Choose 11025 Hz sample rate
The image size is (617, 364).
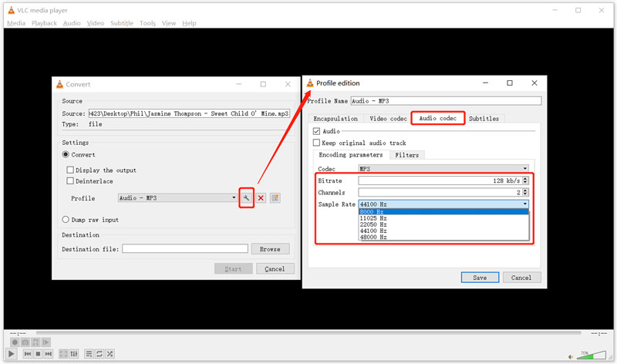(443, 218)
